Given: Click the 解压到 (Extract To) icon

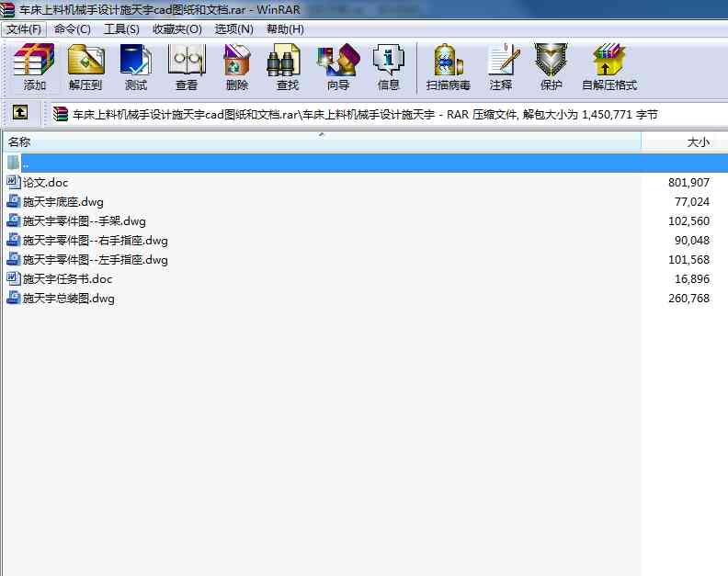Looking at the screenshot, I should [85, 60].
